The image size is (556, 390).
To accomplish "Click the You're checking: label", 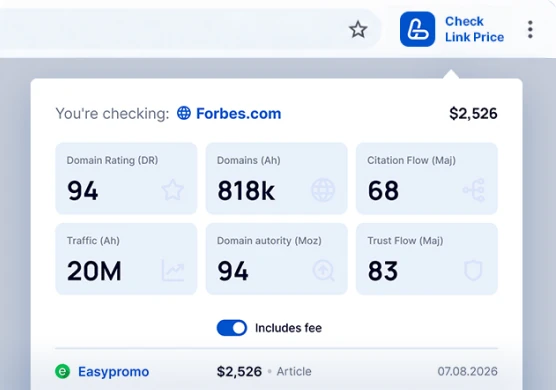I will pyautogui.click(x=112, y=114).
